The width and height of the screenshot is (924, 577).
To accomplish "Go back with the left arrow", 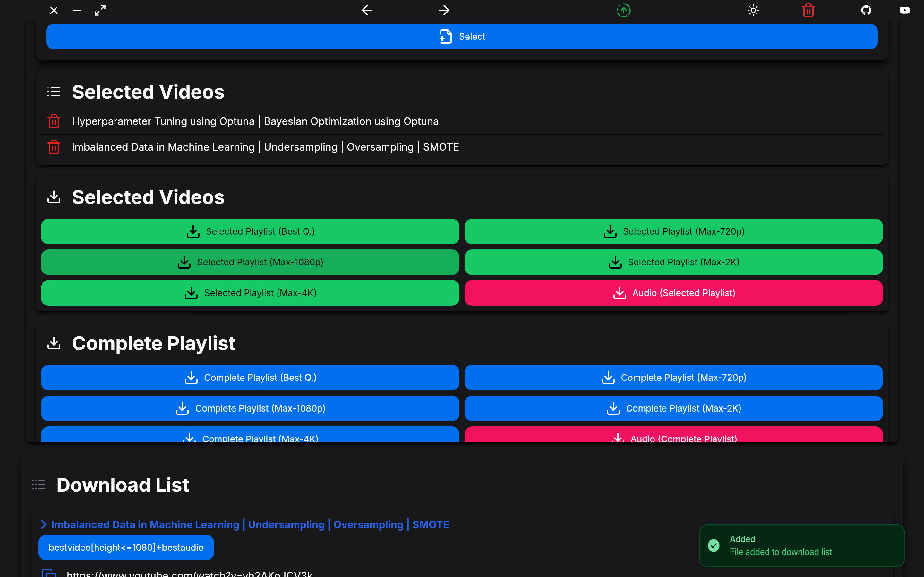I will [367, 10].
